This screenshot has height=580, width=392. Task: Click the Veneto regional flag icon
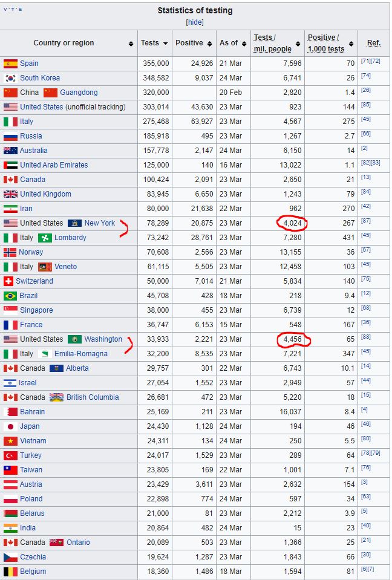pos(45,267)
